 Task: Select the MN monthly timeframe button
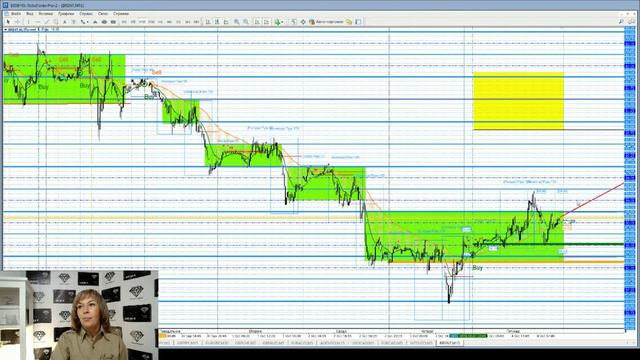196,22
